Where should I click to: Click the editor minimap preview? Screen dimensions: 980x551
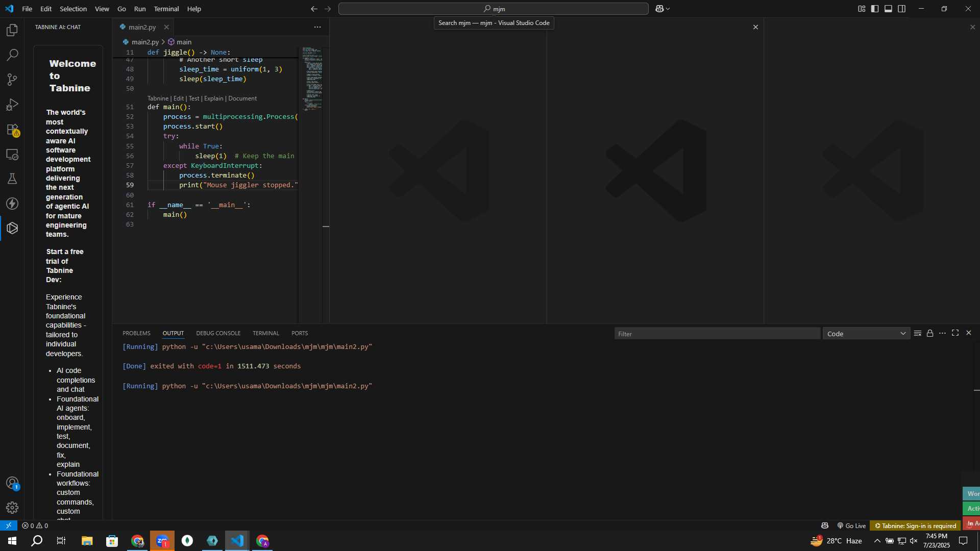coord(312,79)
